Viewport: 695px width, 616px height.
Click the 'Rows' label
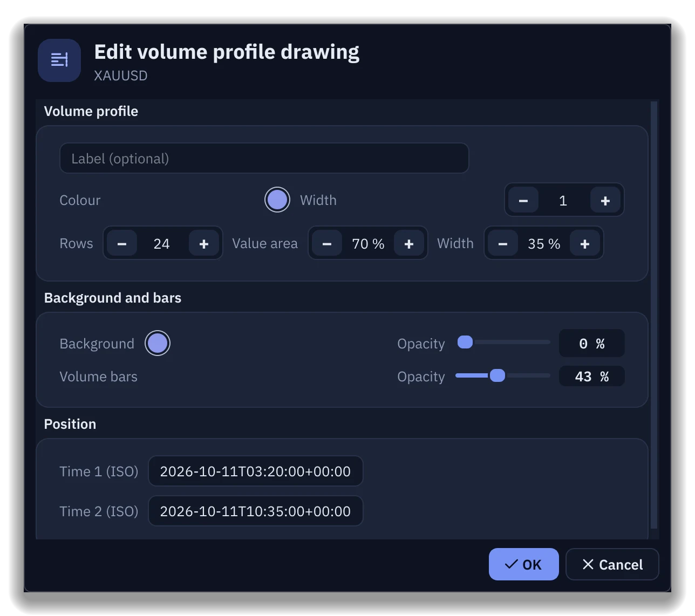tap(76, 244)
